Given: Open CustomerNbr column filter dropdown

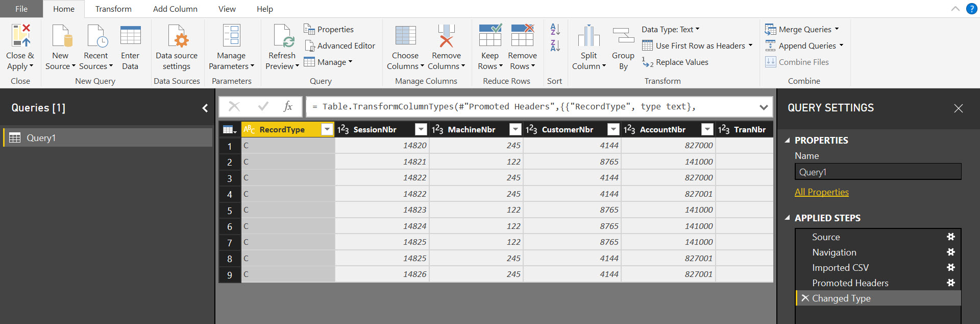Looking at the screenshot, I should pyautogui.click(x=614, y=129).
